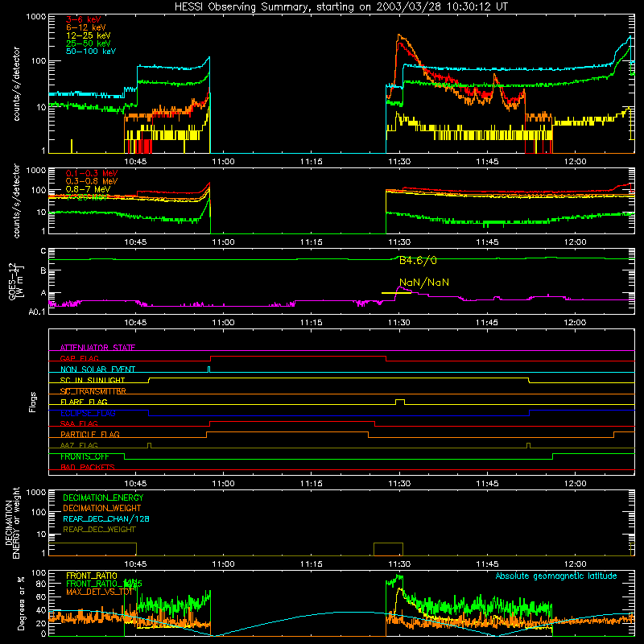Click the REAR_DEC_WEIGHT legend label
The image size is (644, 644).
tap(99, 530)
